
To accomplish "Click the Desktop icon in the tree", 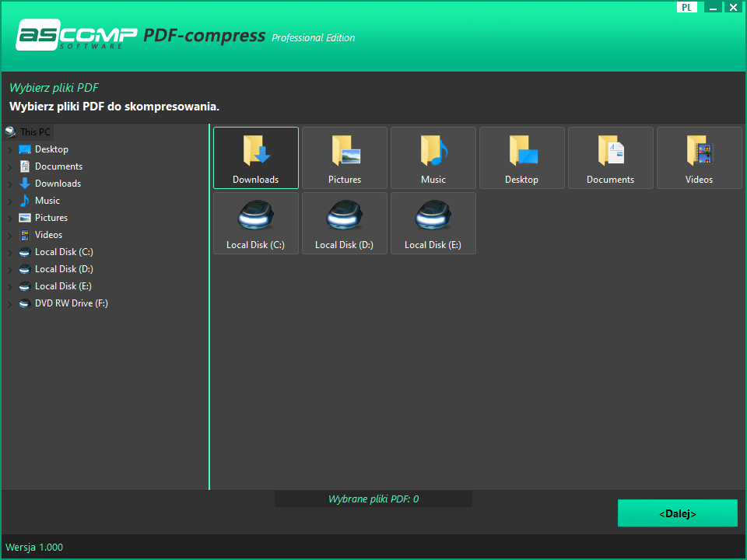I will pos(25,149).
